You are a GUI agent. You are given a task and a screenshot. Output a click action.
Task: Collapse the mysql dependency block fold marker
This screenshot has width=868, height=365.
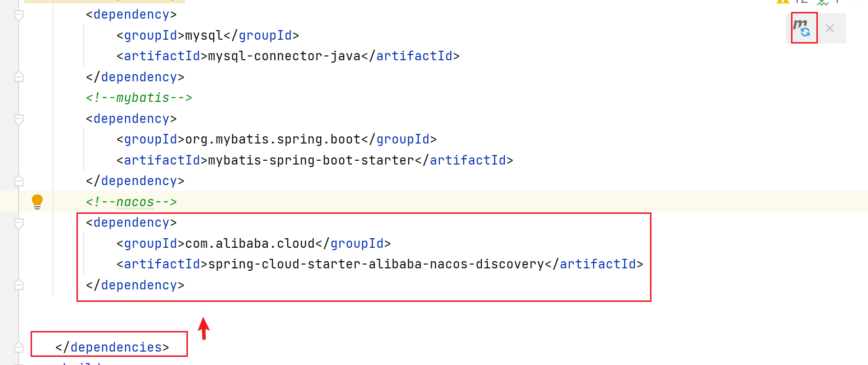point(19,15)
